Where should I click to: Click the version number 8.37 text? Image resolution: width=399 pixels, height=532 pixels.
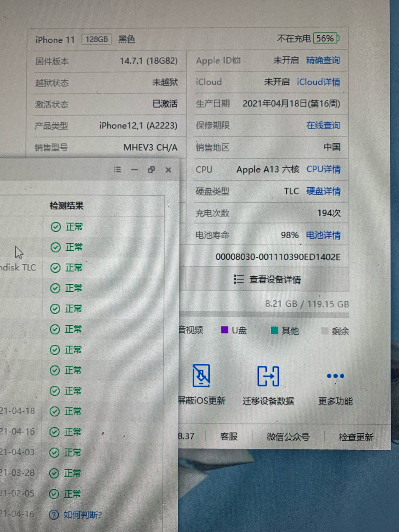pos(186,436)
